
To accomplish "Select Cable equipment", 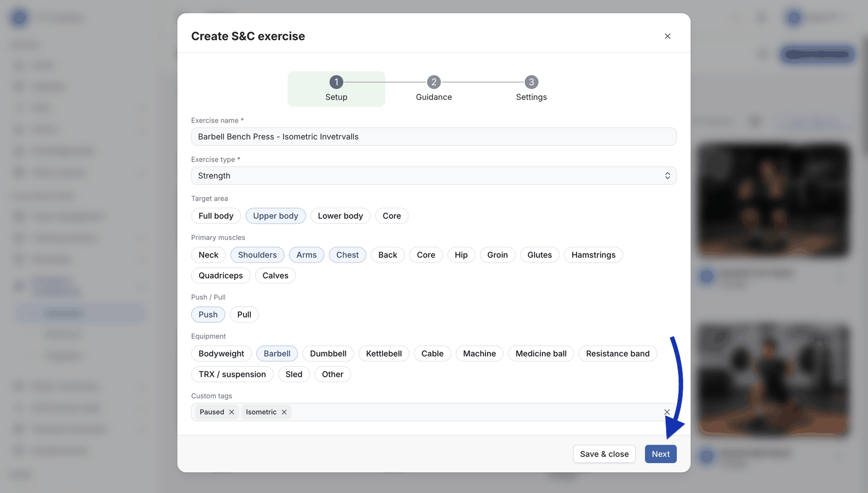I will [432, 354].
